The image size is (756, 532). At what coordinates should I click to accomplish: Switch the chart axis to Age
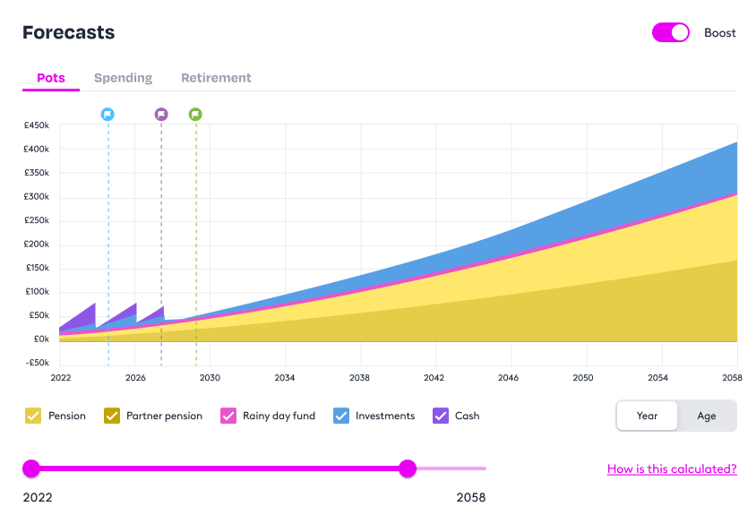tap(707, 416)
